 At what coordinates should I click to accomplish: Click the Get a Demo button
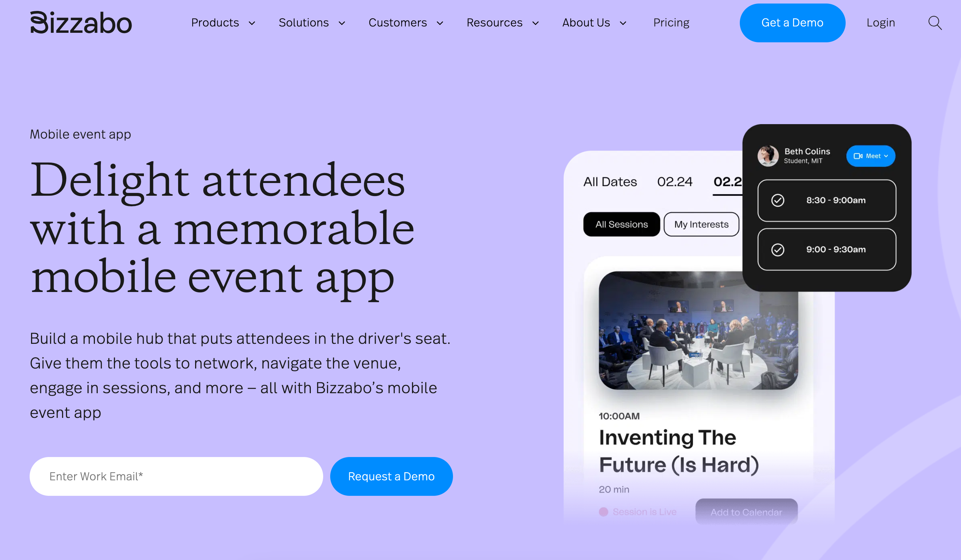coord(792,23)
